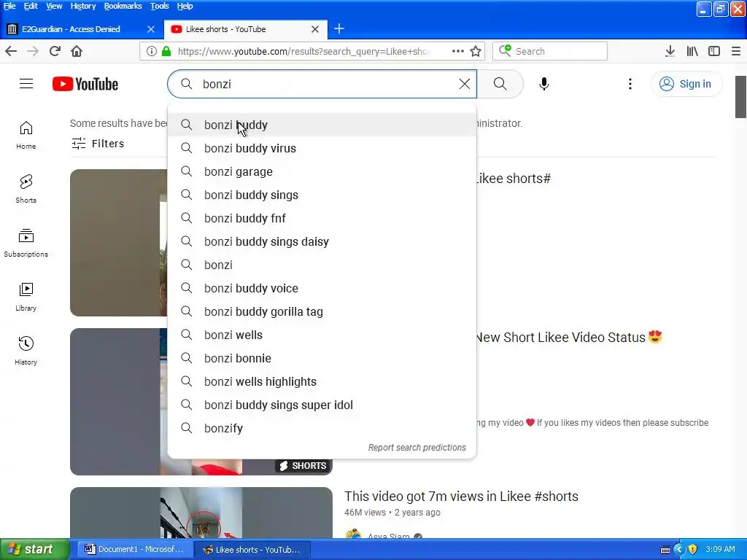The width and height of the screenshot is (747, 560).
Task: Click the YouTube logo
Action: coord(85,84)
